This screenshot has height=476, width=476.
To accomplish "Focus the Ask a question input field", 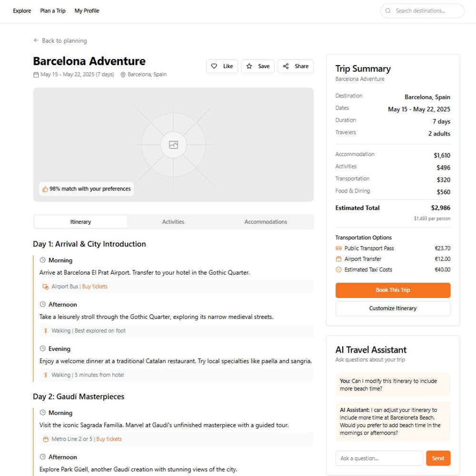I will pyautogui.click(x=379, y=458).
